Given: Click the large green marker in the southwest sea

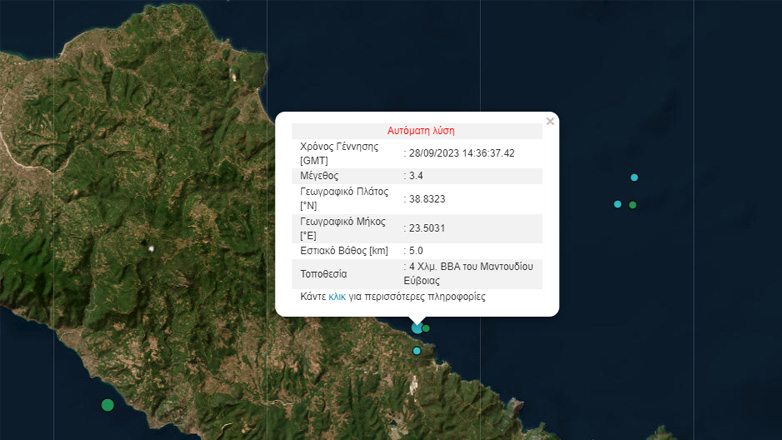Looking at the screenshot, I should [x=107, y=404].
